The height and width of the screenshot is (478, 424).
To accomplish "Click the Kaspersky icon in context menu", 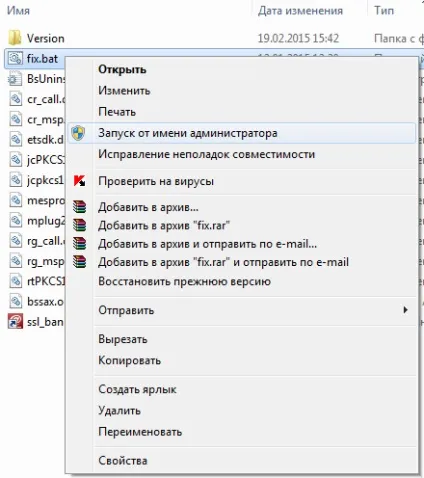I will (x=79, y=181).
